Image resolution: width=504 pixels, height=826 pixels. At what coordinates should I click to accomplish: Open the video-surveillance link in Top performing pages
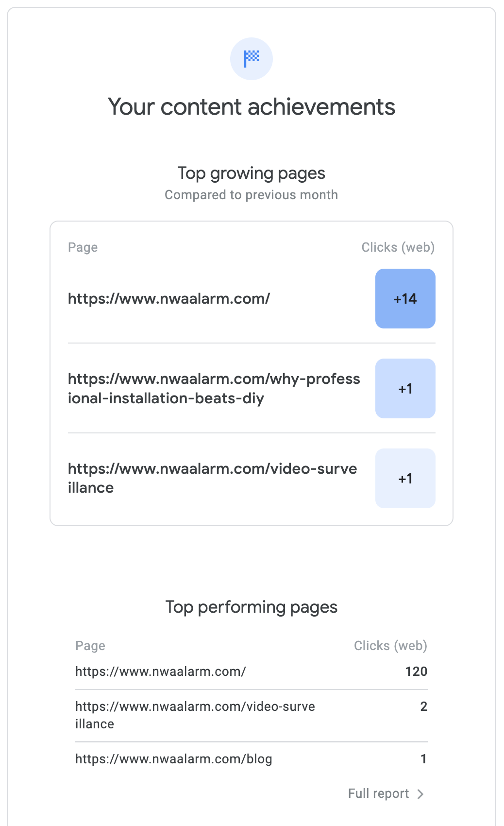[x=195, y=715]
